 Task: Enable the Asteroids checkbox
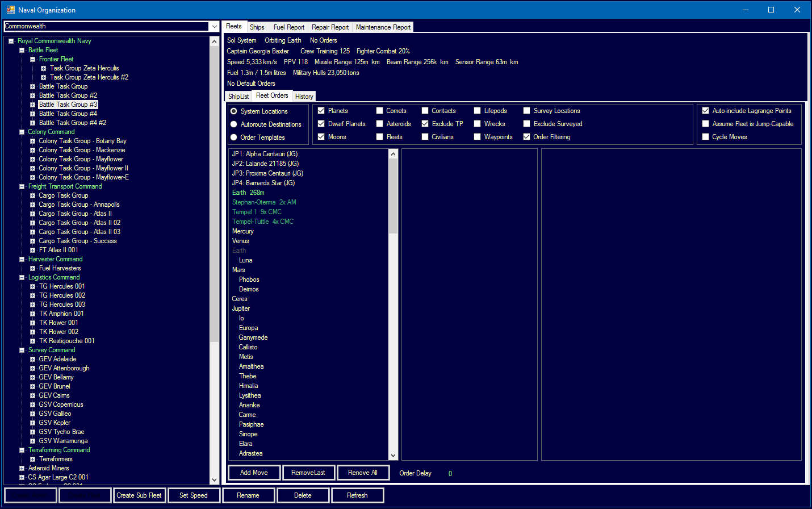(x=379, y=124)
